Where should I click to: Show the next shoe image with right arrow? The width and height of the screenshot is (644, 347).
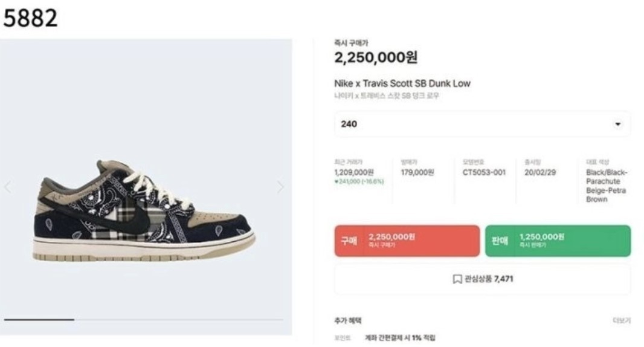click(280, 187)
